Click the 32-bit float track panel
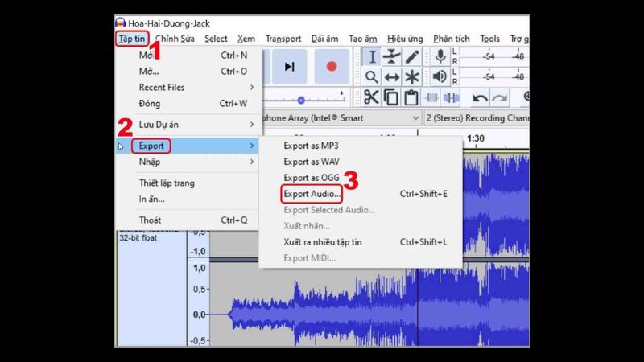The width and height of the screenshot is (644, 362). [x=138, y=237]
